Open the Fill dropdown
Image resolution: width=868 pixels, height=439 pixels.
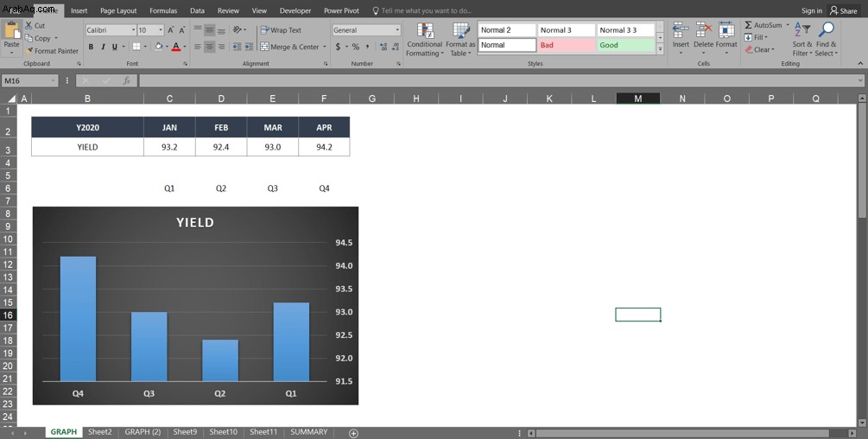[757, 38]
